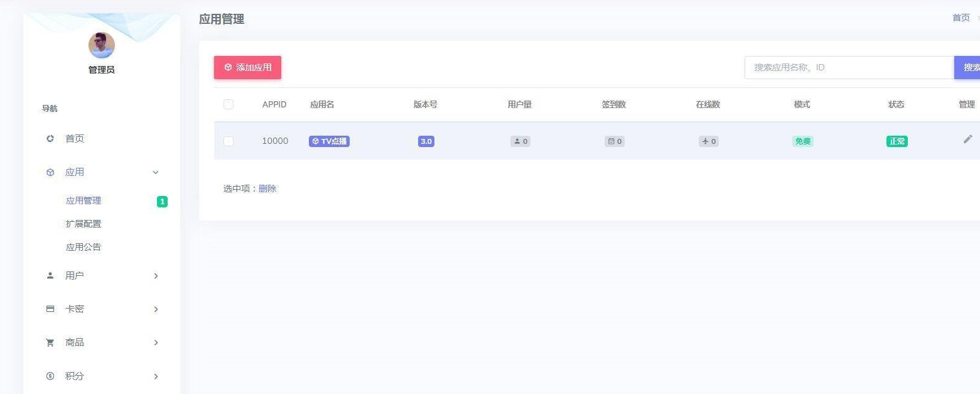Click the 应用名 column header

click(322, 104)
